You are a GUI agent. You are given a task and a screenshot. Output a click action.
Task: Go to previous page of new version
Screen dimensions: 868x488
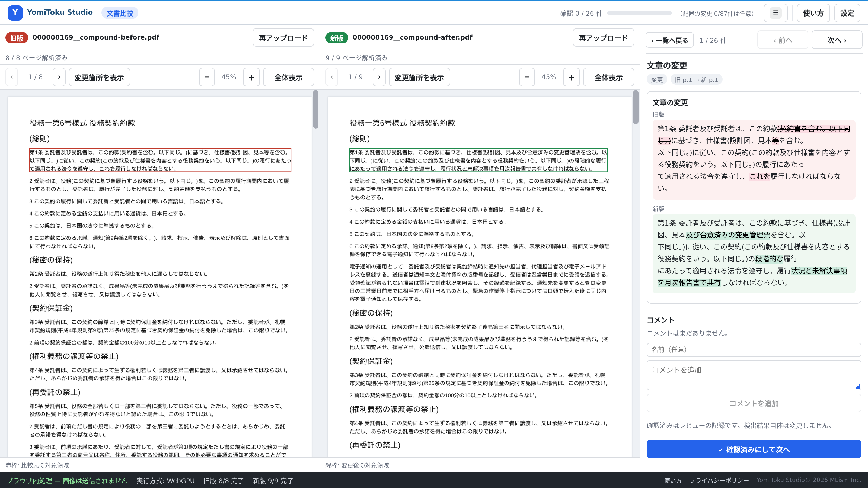(332, 77)
